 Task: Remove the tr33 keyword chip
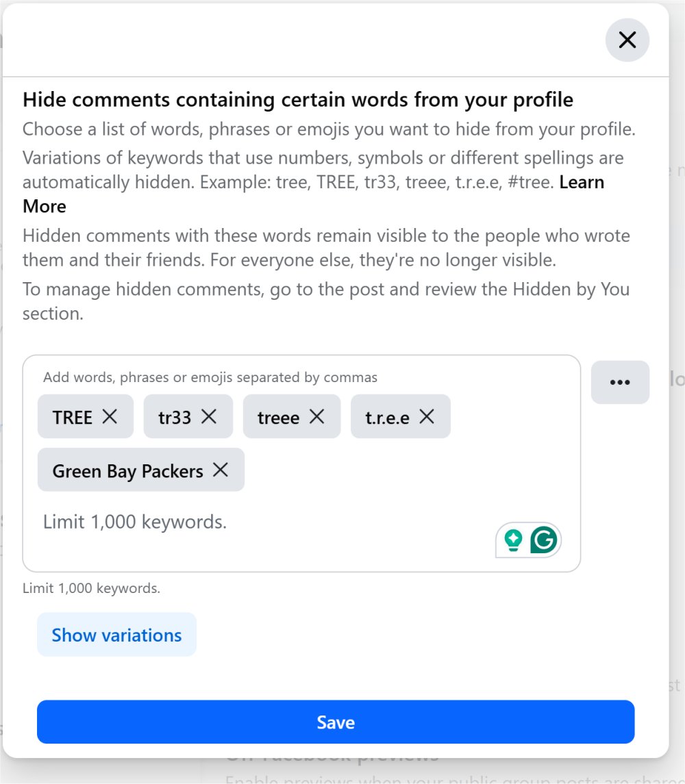(x=209, y=416)
